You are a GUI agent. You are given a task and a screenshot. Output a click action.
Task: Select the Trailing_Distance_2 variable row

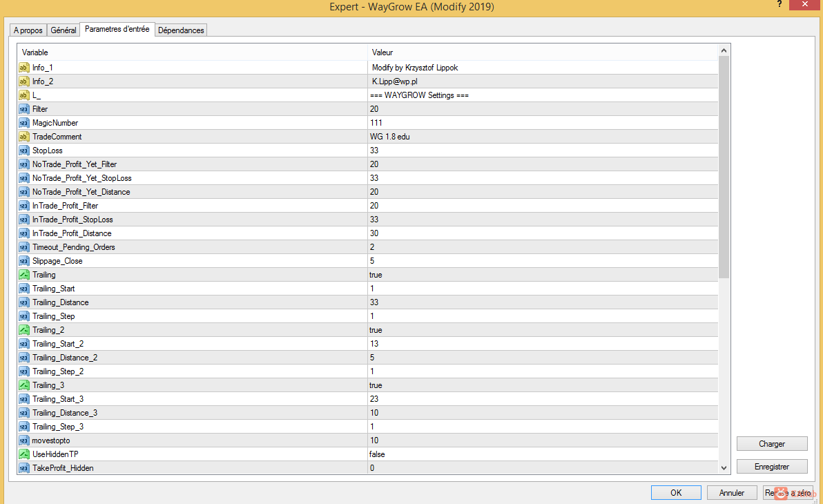point(368,358)
